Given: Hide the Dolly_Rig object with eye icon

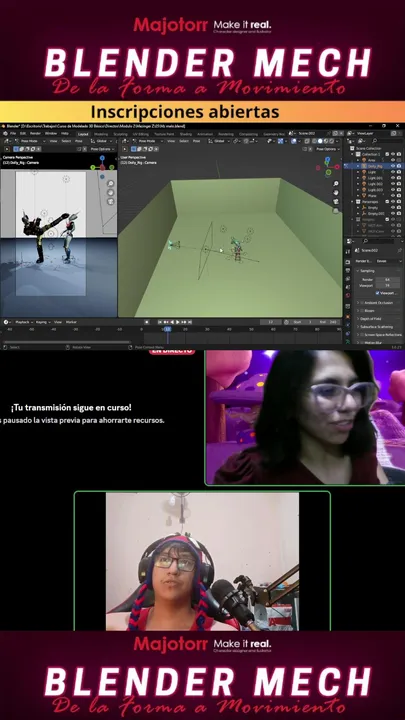Looking at the screenshot, I should click(x=393, y=166).
